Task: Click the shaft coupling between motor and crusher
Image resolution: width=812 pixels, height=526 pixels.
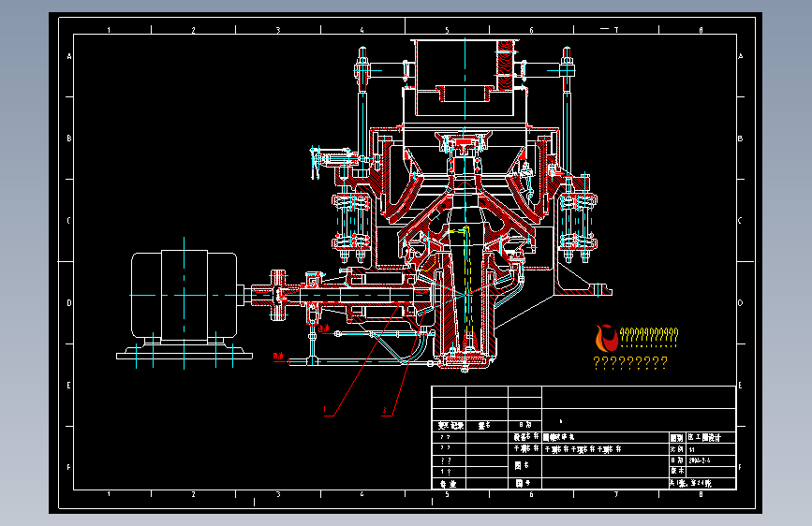Action: click(x=278, y=295)
